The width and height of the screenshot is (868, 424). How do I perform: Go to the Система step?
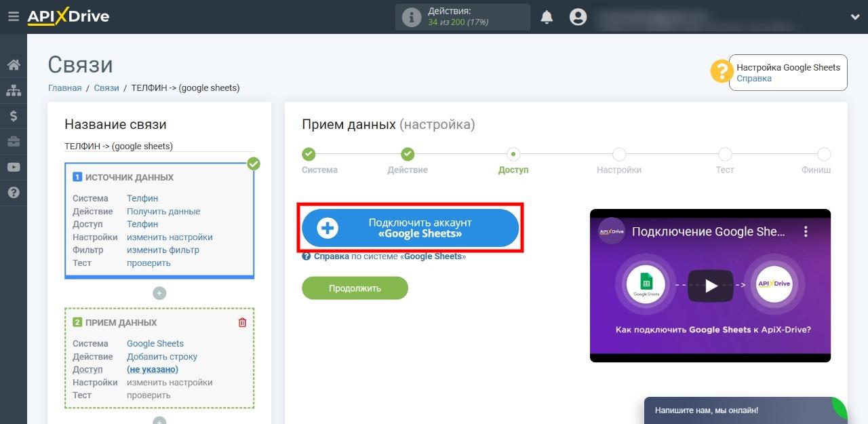click(x=319, y=161)
